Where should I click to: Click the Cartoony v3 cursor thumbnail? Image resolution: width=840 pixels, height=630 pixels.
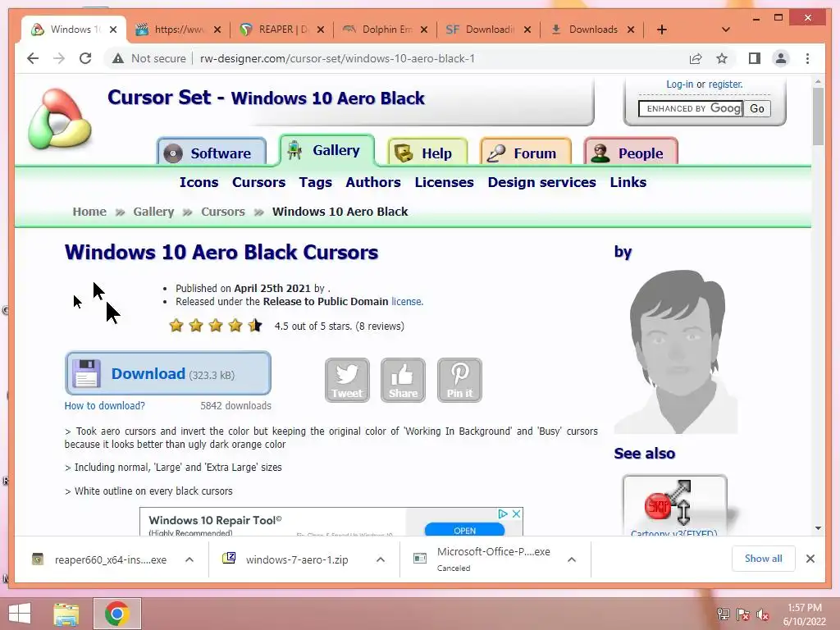[x=675, y=505]
